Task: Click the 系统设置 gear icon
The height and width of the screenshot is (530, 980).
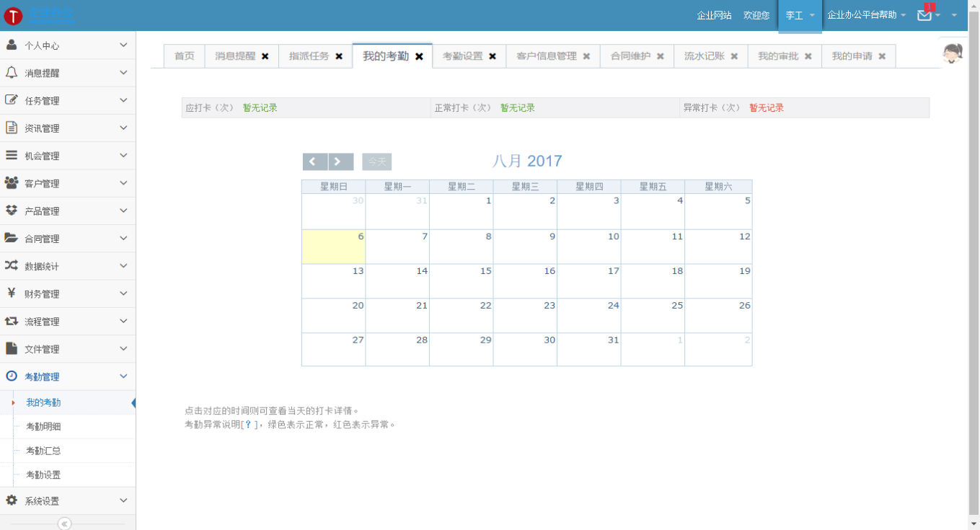Action: tap(12, 500)
